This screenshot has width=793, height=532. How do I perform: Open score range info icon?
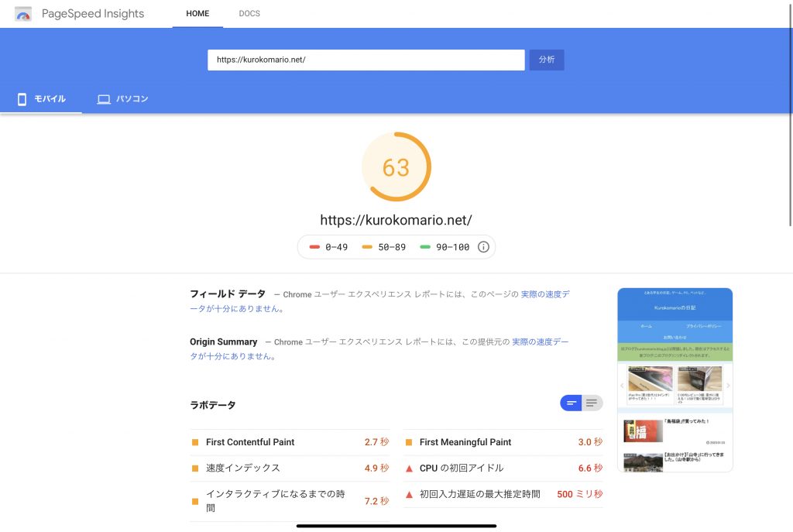(483, 247)
